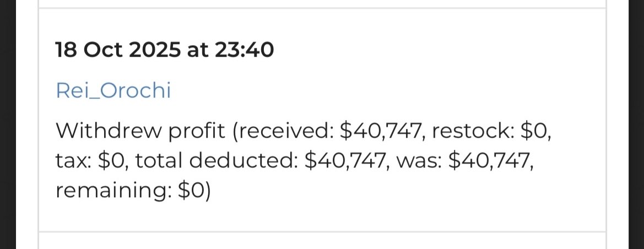Image resolution: width=644 pixels, height=249 pixels.
Task: Click the "Oct" month in the timestamp
Action: tap(101, 51)
